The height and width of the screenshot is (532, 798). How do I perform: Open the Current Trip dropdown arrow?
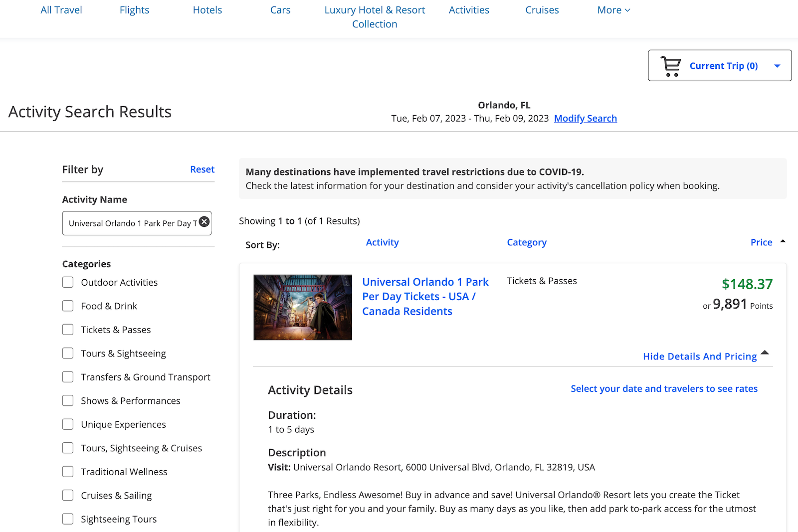click(777, 65)
